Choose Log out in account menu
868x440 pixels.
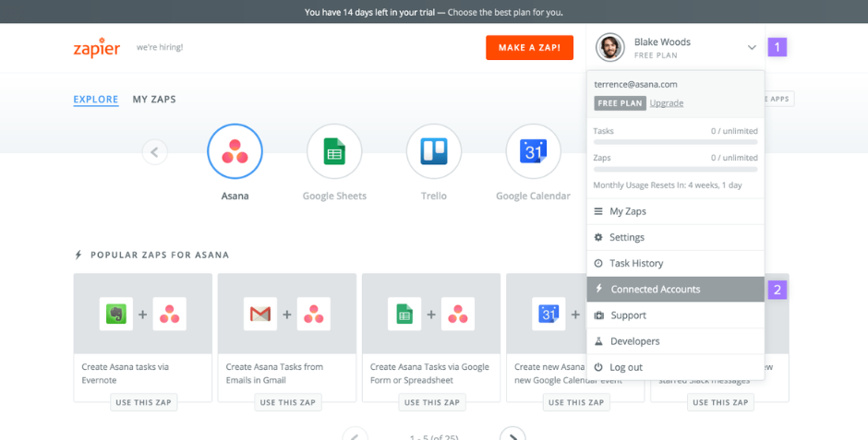pos(675,367)
